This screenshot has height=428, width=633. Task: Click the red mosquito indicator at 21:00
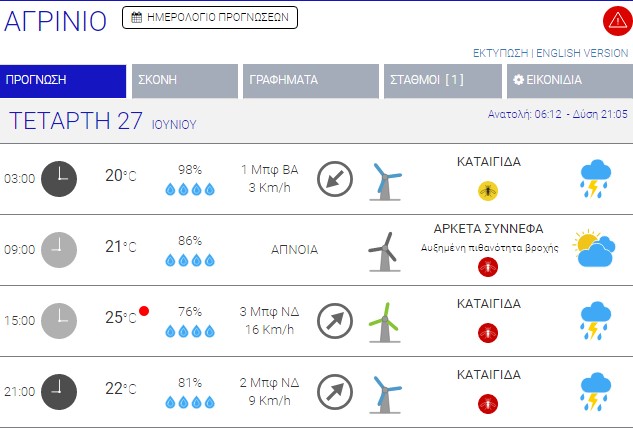(488, 402)
